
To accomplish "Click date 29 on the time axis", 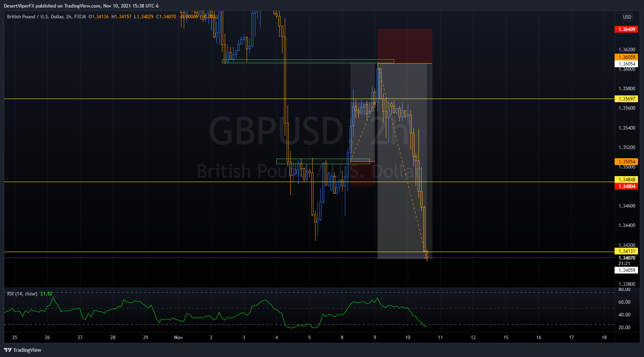I will (x=146, y=338).
